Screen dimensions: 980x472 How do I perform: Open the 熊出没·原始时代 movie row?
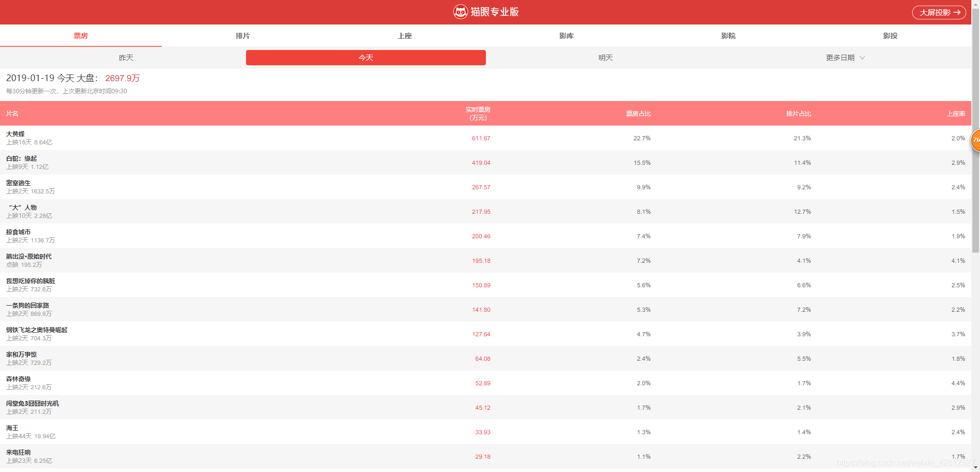pos(485,260)
